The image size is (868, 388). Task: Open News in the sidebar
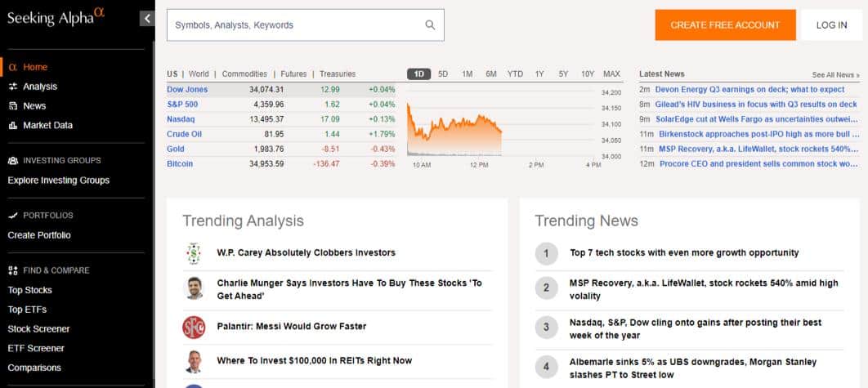(34, 105)
